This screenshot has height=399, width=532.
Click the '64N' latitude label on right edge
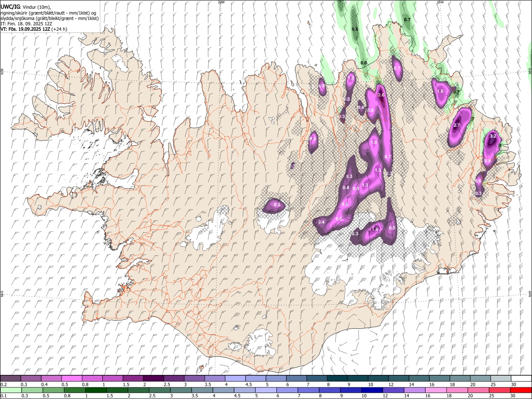(530, 294)
